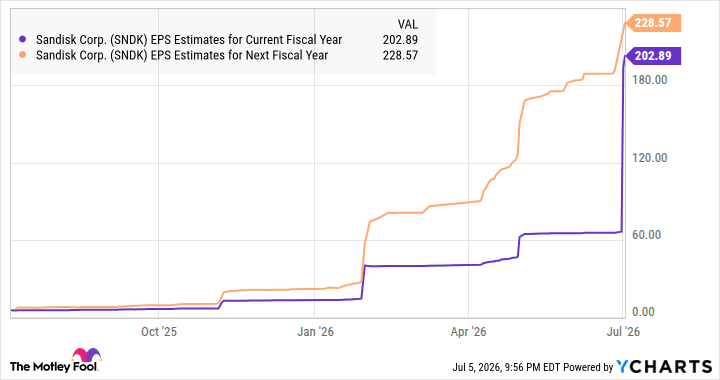This screenshot has width=720, height=380.
Task: Click the legend label 'Sandisk Corp. (SNDK) EPS Estimates for Current Fiscal Year'
Action: tap(189, 40)
